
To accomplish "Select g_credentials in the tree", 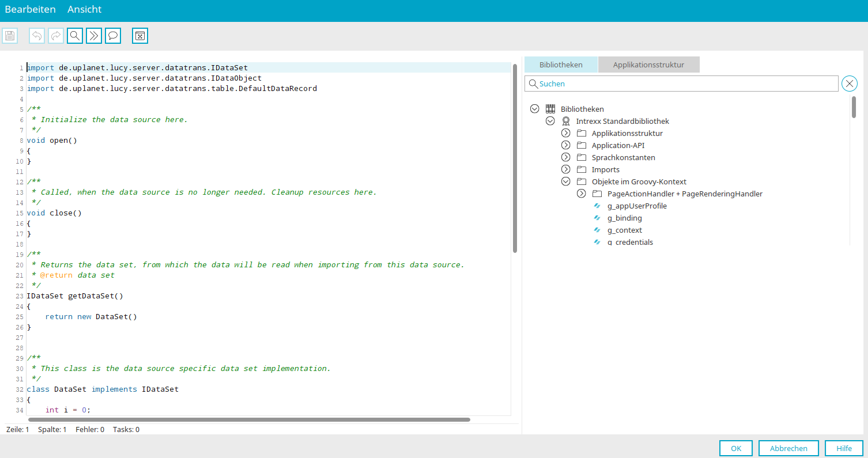I will coord(630,242).
